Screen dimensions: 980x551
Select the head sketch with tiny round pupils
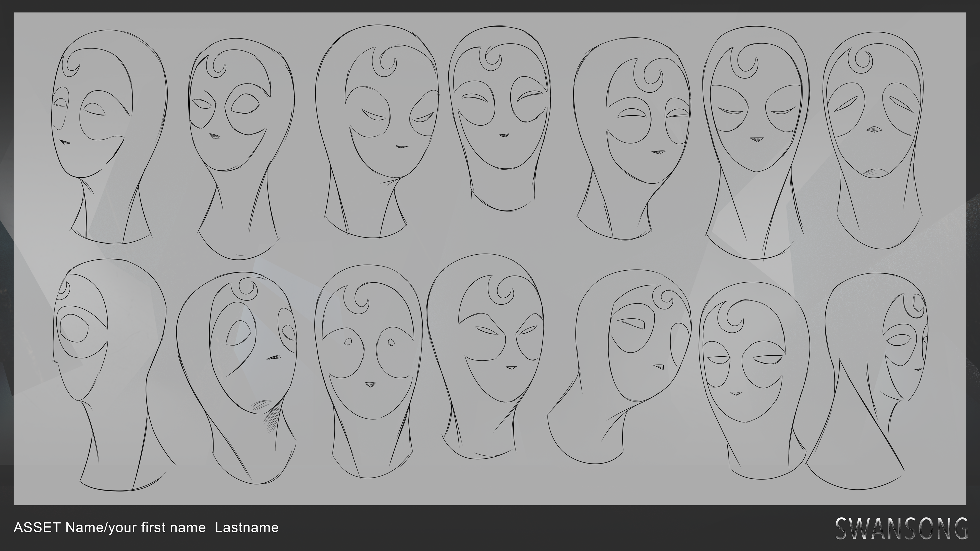(x=369, y=371)
